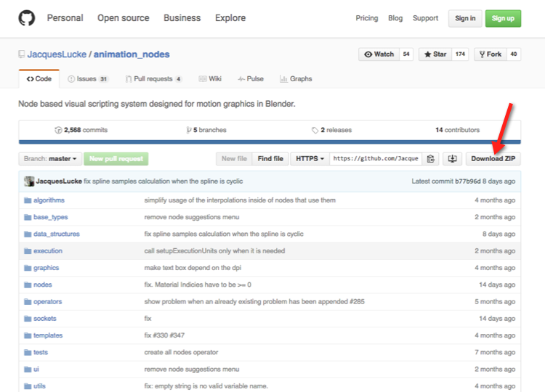This screenshot has height=392, width=545.
Task: Open the Branch: master dropdown
Action: point(50,159)
